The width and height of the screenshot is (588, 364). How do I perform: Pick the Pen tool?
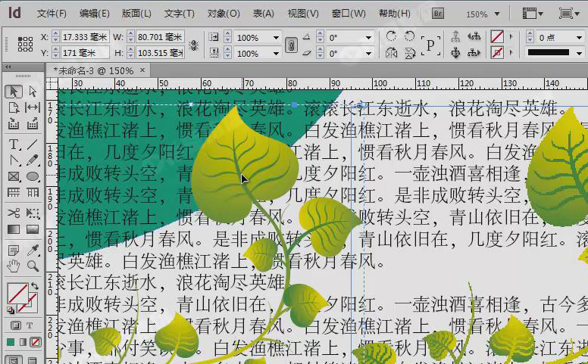pyautogui.click(x=14, y=160)
